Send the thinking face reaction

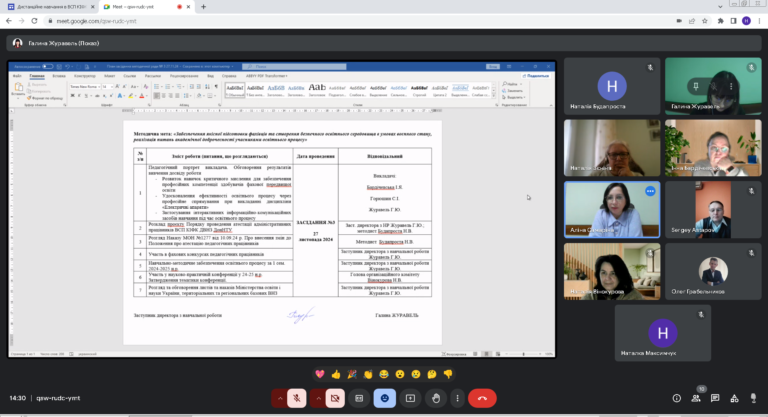[432, 374]
